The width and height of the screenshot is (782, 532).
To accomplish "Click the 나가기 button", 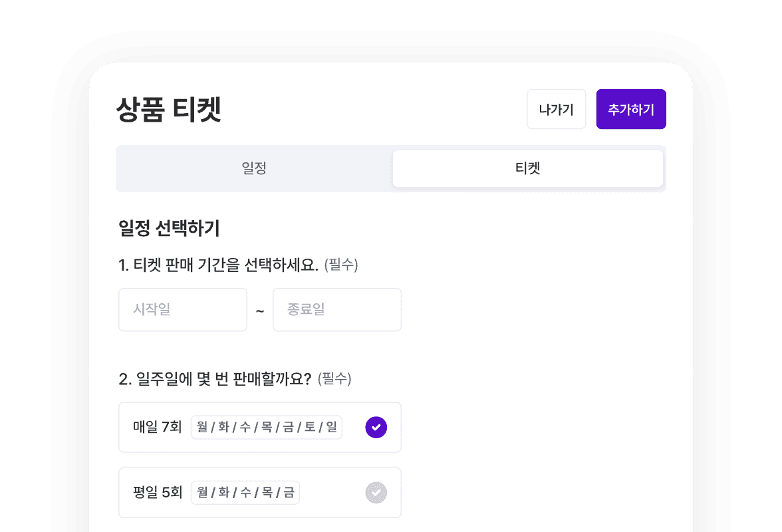I will [x=556, y=109].
